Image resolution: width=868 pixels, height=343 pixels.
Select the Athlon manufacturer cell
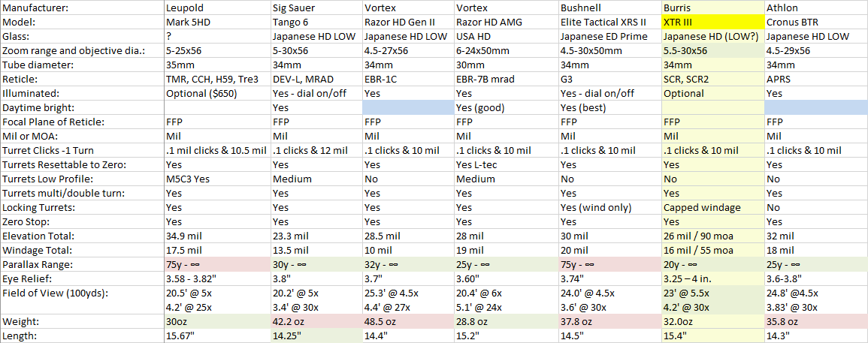point(815,9)
